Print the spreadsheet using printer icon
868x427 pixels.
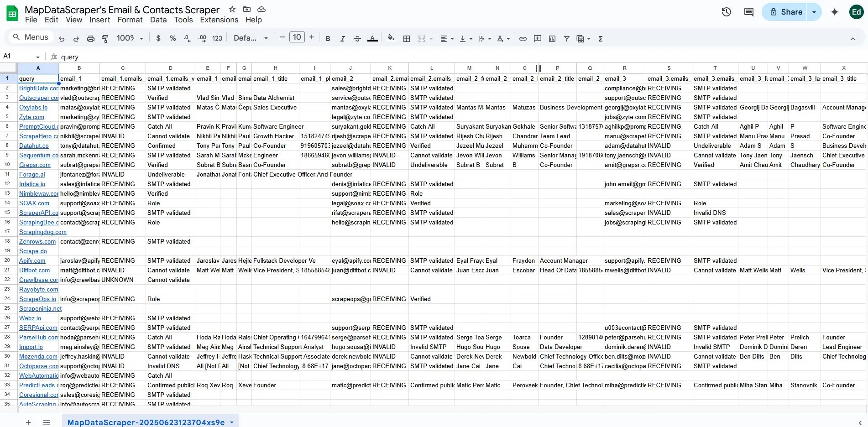pyautogui.click(x=91, y=39)
